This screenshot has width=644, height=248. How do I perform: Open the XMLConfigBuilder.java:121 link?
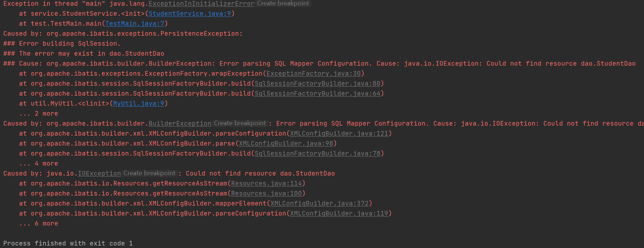[339, 133]
